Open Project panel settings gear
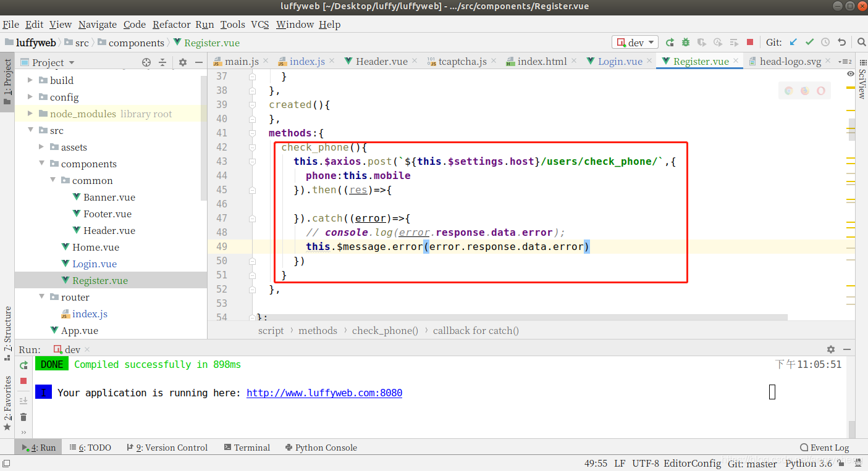Screen dimensions: 868x471 click(x=183, y=62)
